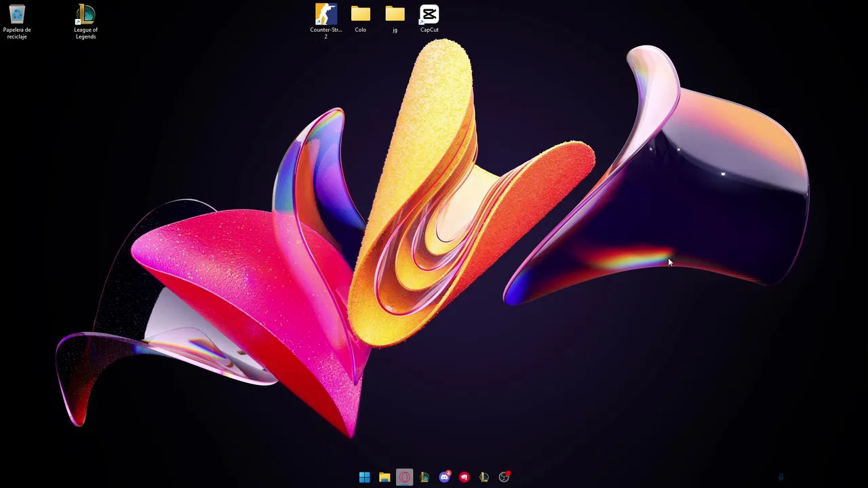868x488 pixels.
Task: Select the jg folder on desktop
Action: [395, 14]
